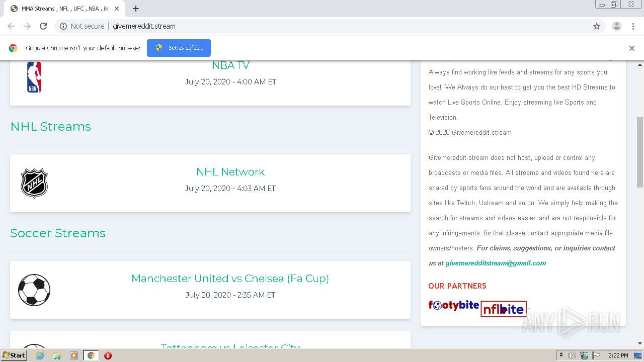Viewport: 644px width, 362px height.
Task: Launch Internet Explorer from the taskbar
Action: (x=40, y=355)
